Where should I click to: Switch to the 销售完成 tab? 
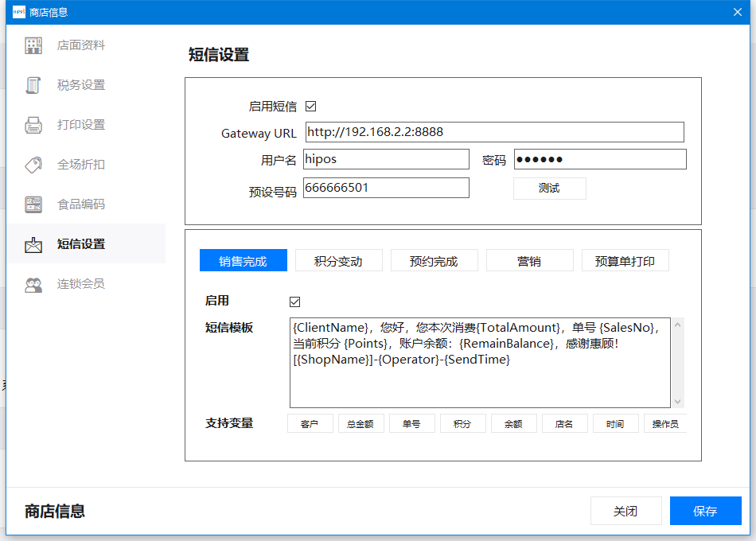click(x=244, y=260)
